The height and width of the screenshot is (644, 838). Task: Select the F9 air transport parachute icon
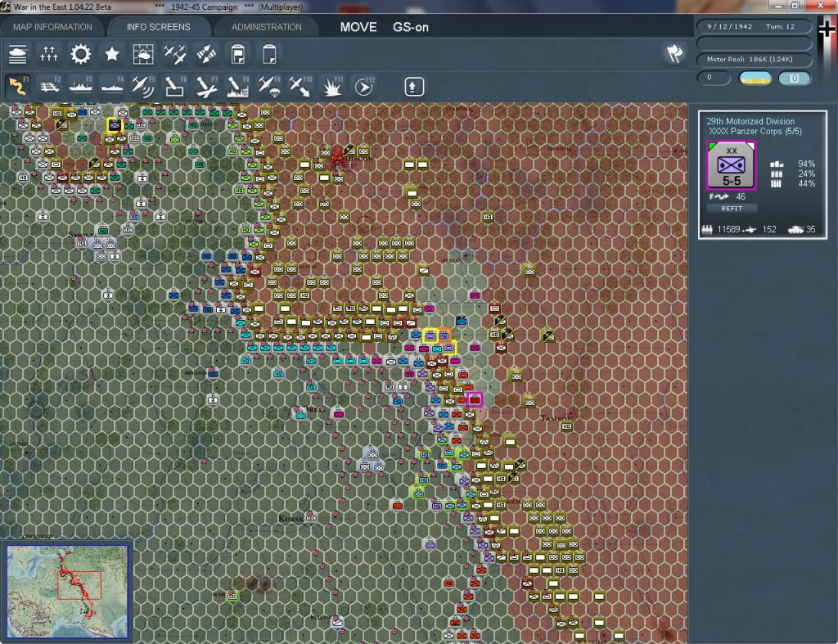(x=269, y=86)
